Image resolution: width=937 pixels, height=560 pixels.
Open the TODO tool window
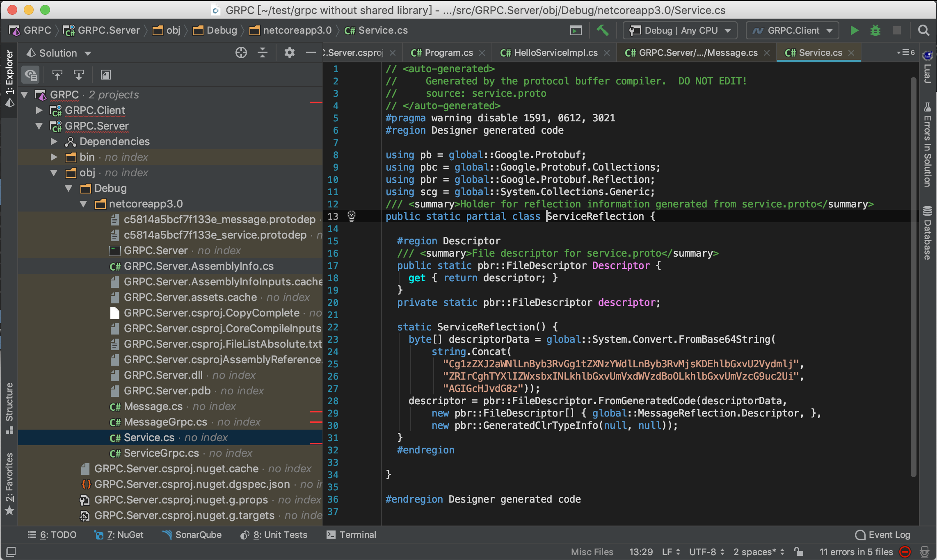coord(52,535)
